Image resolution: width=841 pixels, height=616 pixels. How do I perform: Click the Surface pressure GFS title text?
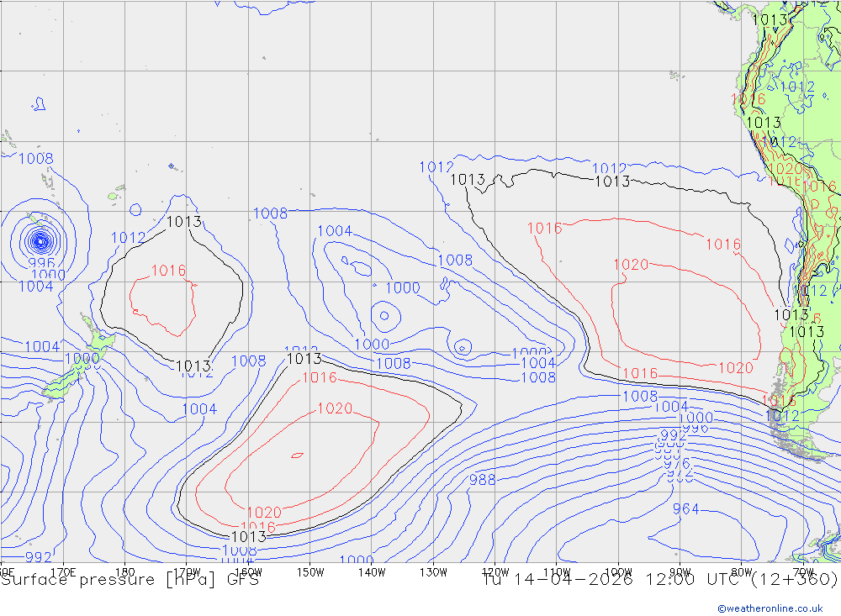[130, 580]
